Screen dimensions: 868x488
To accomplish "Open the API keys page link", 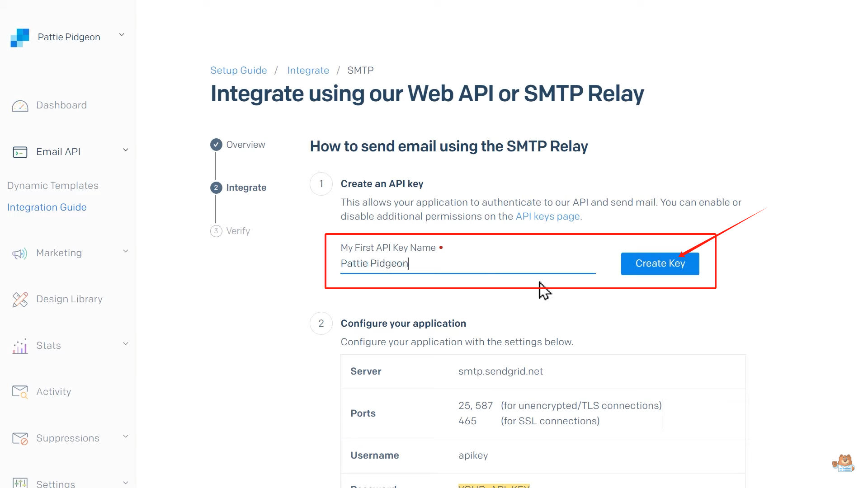I will click(547, 216).
